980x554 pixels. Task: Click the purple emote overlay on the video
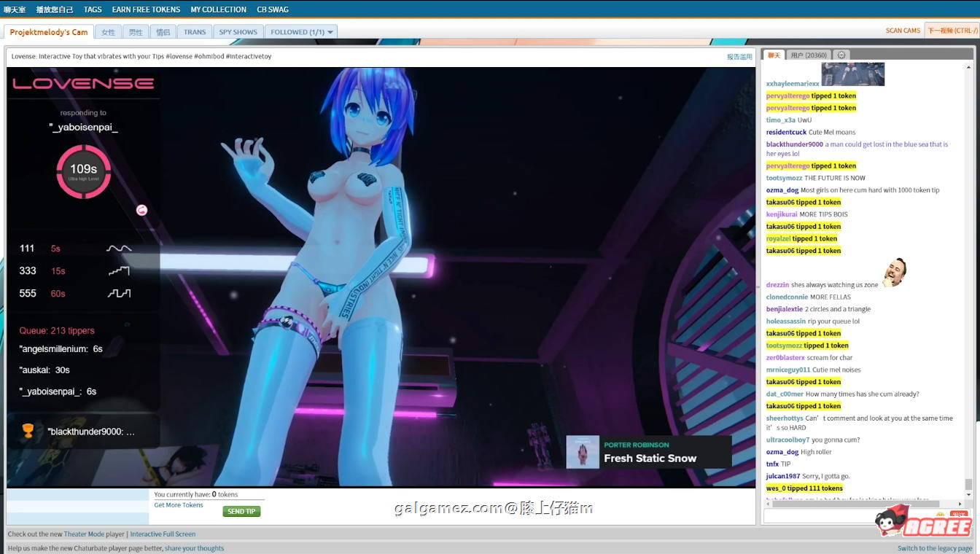click(141, 209)
